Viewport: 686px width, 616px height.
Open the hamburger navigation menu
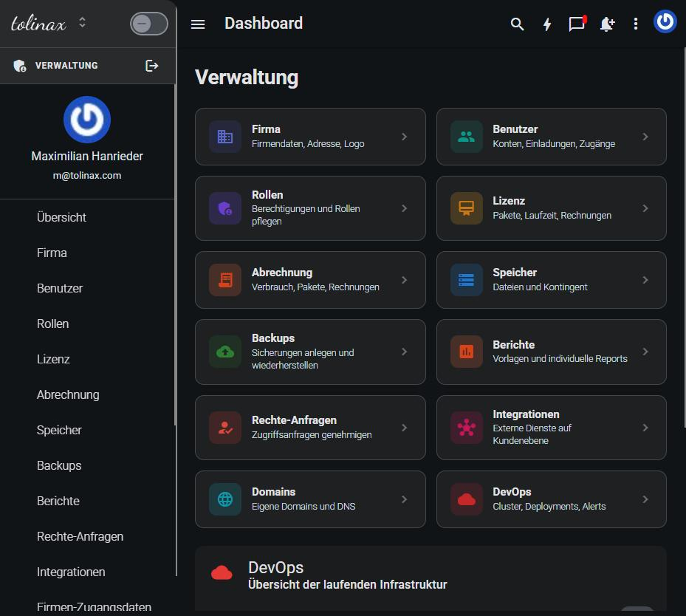pos(198,24)
